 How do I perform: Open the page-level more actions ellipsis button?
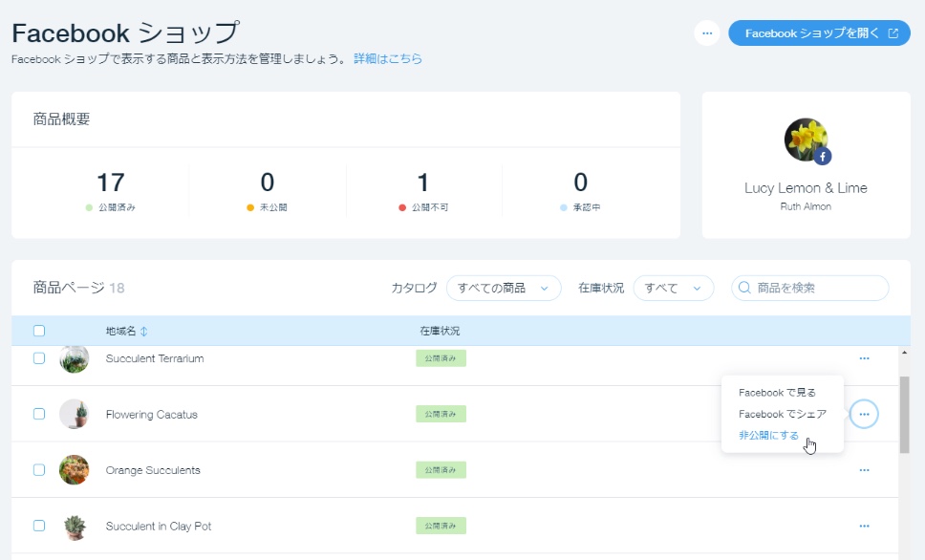tap(707, 33)
